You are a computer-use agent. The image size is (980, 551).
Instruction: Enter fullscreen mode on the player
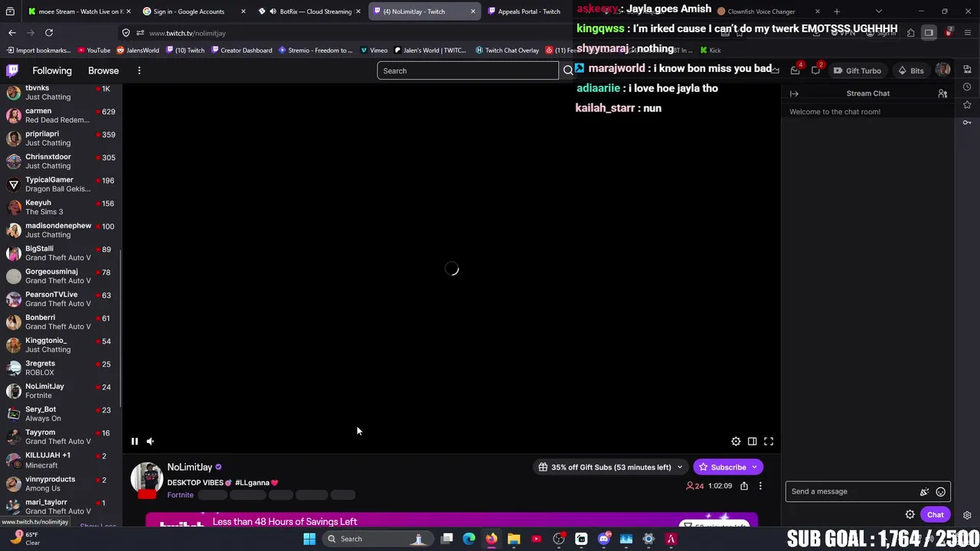coord(769,441)
